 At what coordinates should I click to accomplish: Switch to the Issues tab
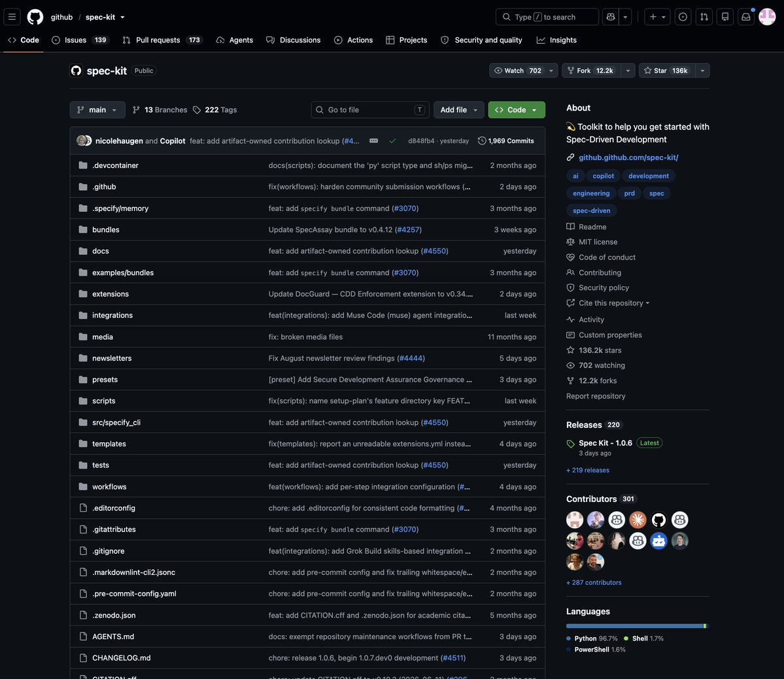(80, 40)
